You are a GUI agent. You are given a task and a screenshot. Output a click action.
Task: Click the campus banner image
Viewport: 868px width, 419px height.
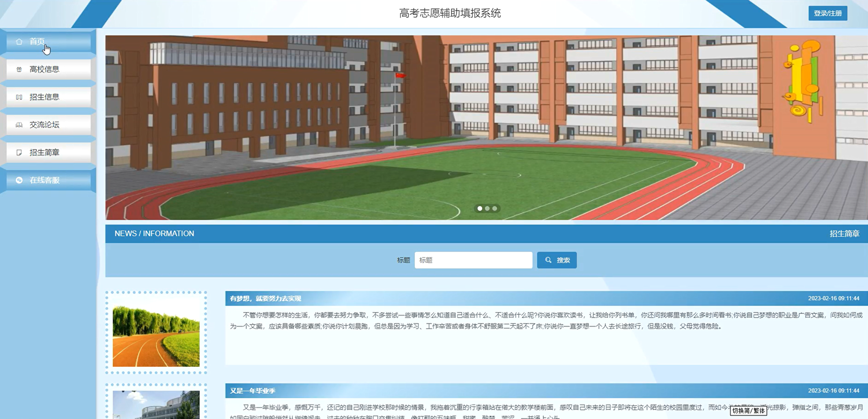point(487,128)
